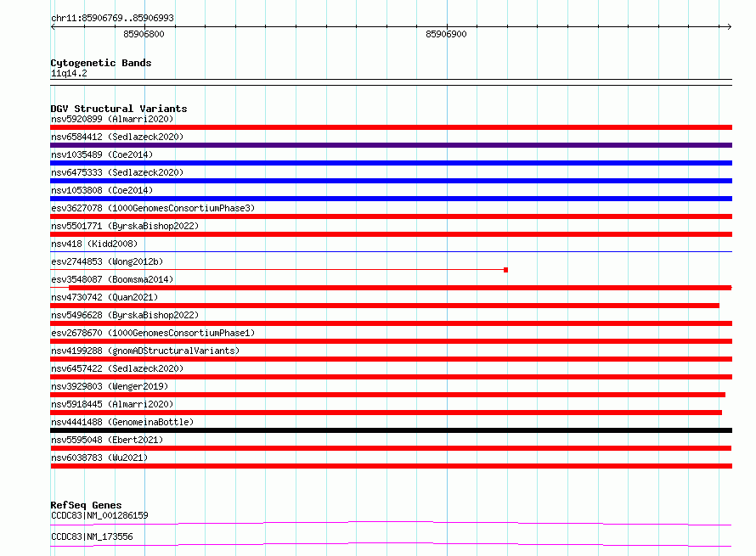Screen dimensions: 756x556
Task: Open variant nsv5501771 (ByrskaBishop2022) label
Action: coord(125,226)
